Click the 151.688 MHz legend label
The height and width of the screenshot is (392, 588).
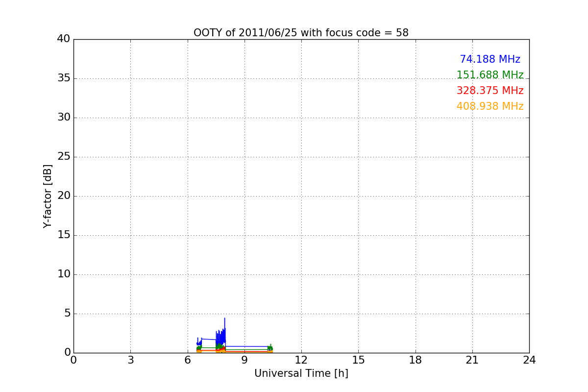coord(490,75)
